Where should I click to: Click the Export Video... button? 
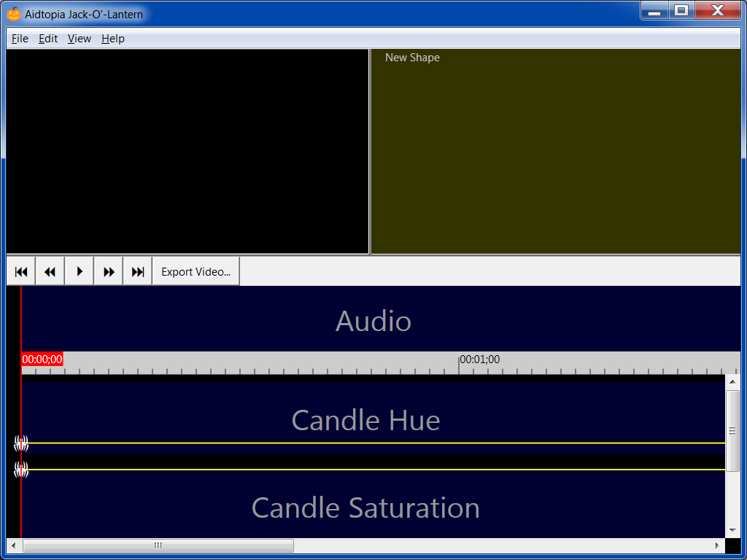(x=196, y=271)
